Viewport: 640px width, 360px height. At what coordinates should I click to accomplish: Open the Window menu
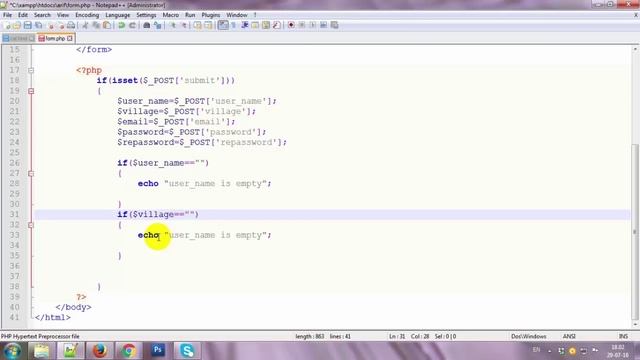pos(237,15)
